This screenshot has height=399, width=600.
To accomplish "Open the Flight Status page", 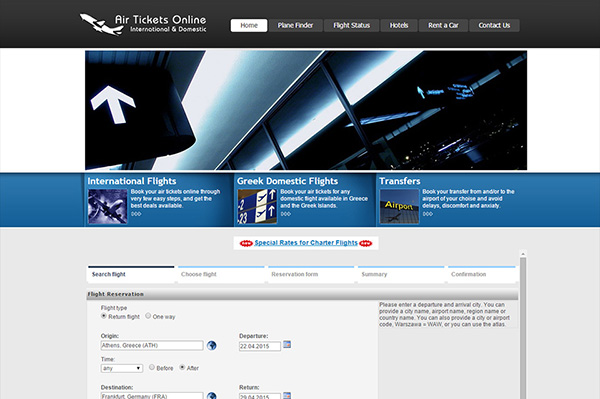I will 351,25.
